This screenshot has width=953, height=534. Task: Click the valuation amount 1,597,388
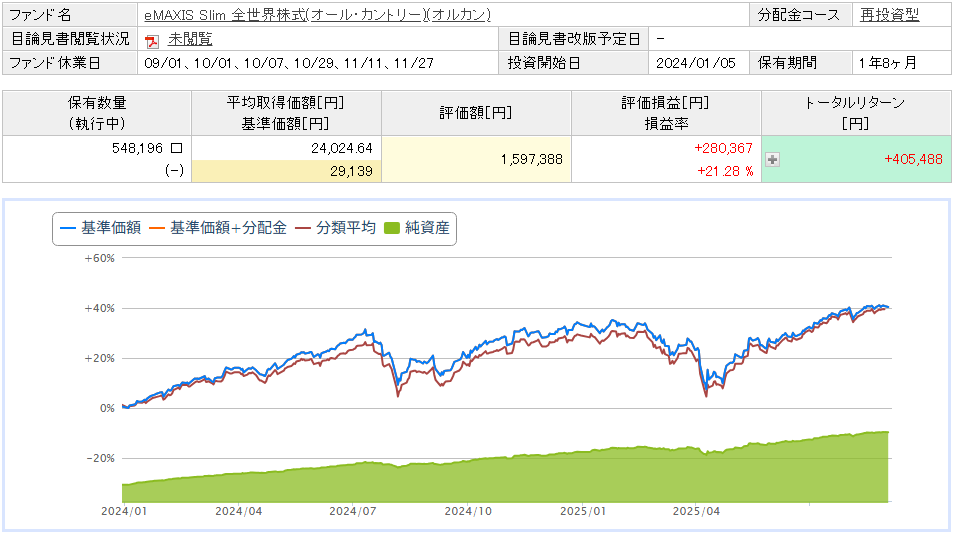coord(532,159)
